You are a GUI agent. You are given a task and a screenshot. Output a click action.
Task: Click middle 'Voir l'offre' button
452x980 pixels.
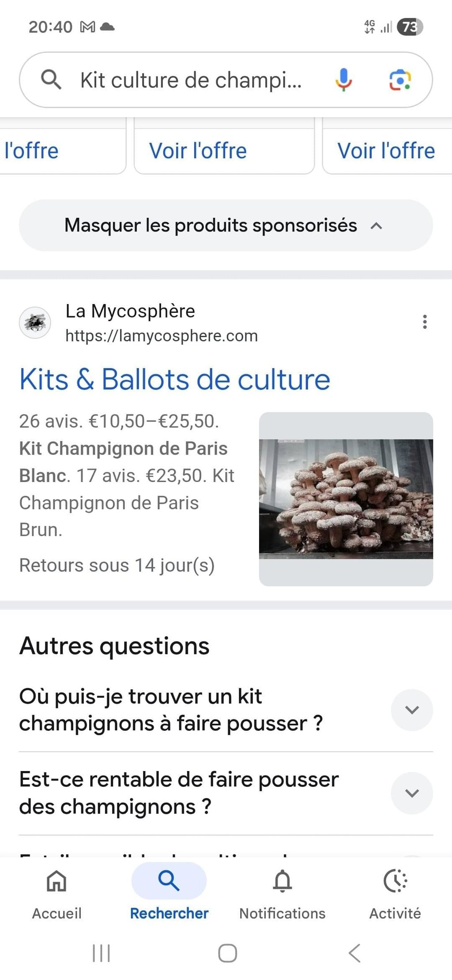224,150
